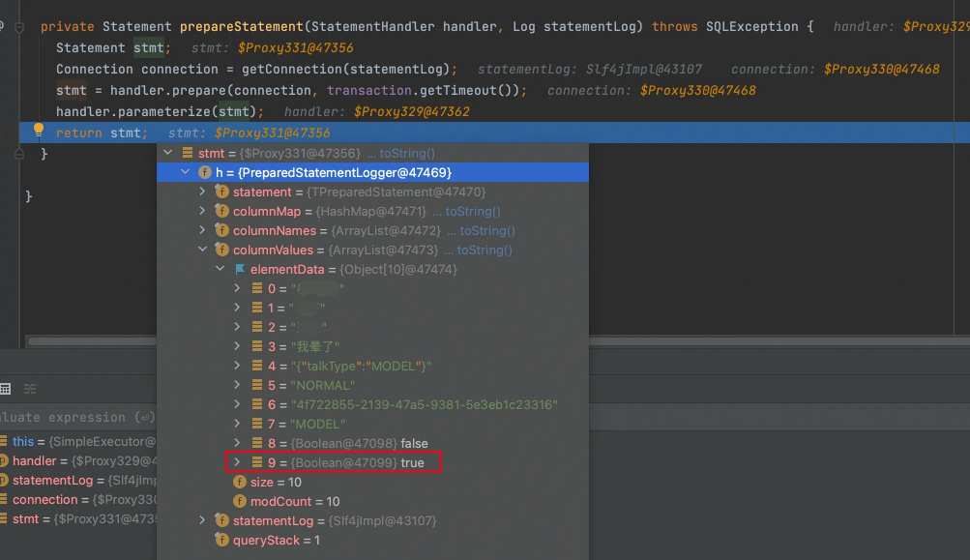Image resolution: width=970 pixels, height=560 pixels.
Task: Click the intention lightbulb on the return line
Action: click(39, 132)
